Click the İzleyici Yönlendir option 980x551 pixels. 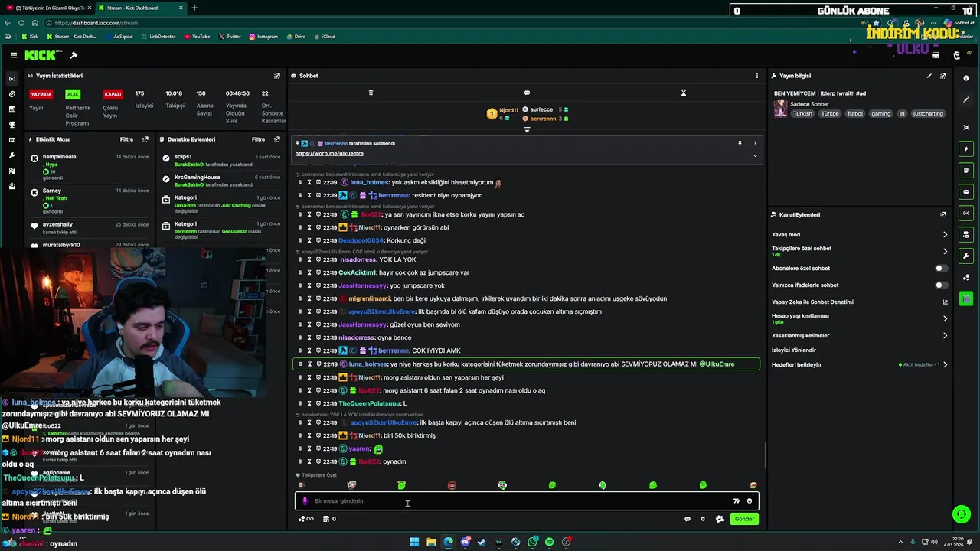[x=794, y=350]
